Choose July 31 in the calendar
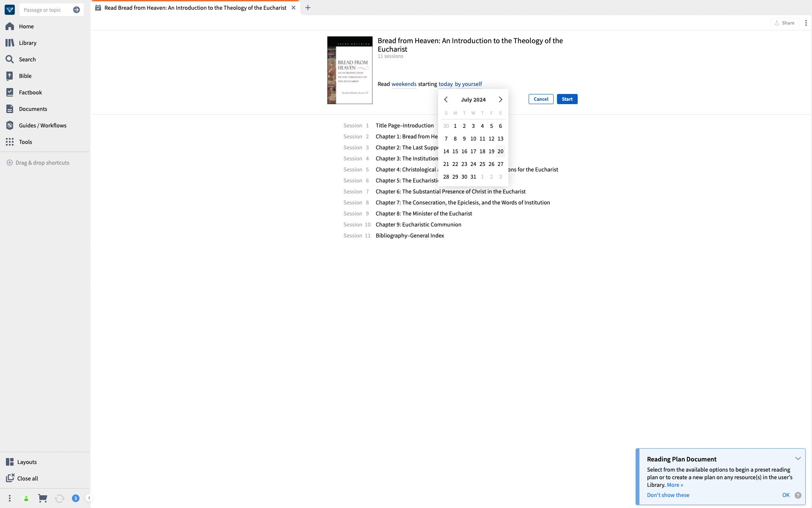This screenshot has height=508, width=812. pyautogui.click(x=473, y=177)
